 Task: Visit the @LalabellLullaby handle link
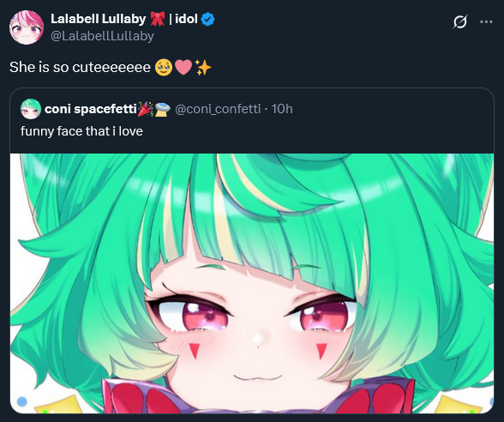coord(102,36)
